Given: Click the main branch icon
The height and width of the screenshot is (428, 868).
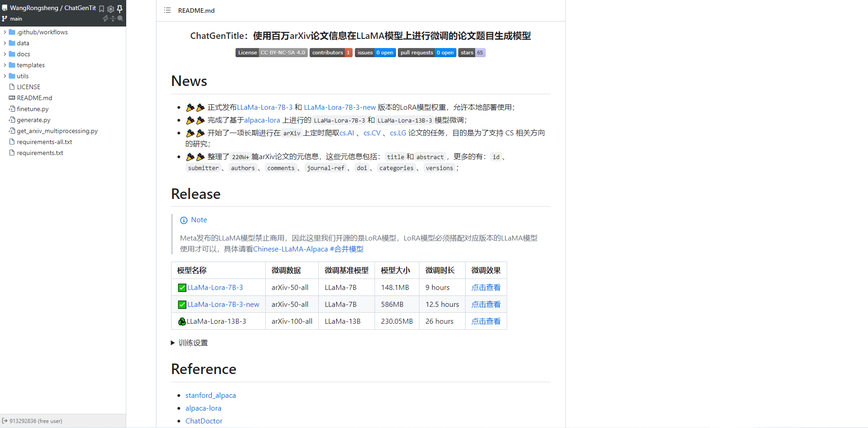Looking at the screenshot, I should (5, 19).
